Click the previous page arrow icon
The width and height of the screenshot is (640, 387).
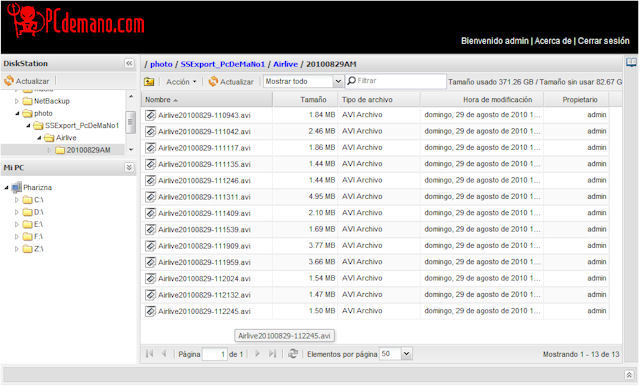click(164, 354)
